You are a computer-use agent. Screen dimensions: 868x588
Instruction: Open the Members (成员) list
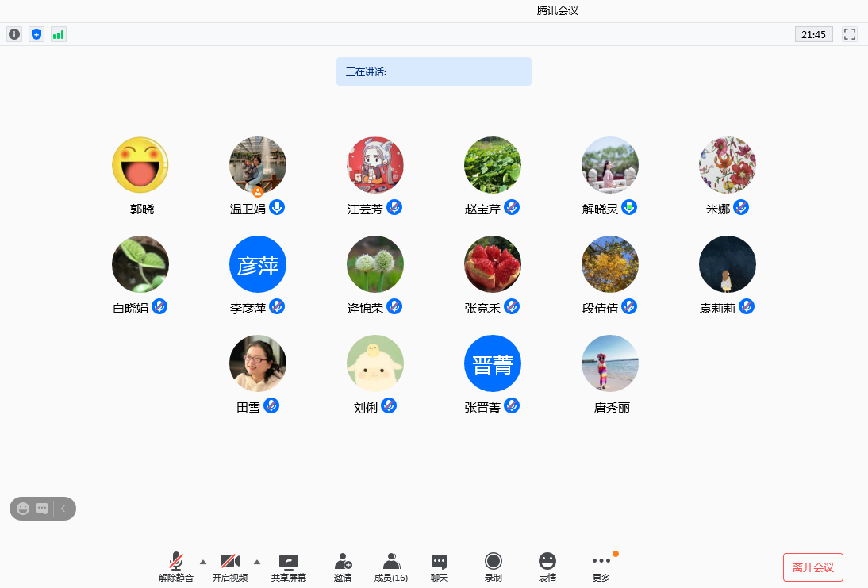click(391, 567)
